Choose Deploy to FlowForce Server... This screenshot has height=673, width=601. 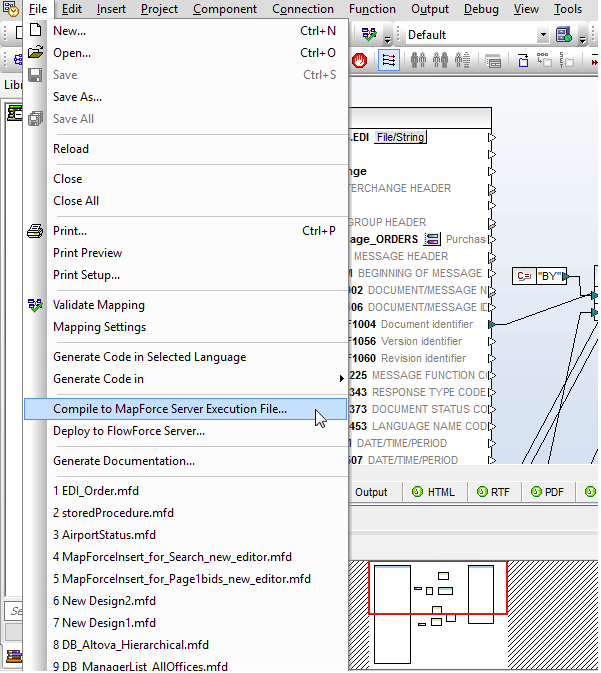pyautogui.click(x=185, y=430)
